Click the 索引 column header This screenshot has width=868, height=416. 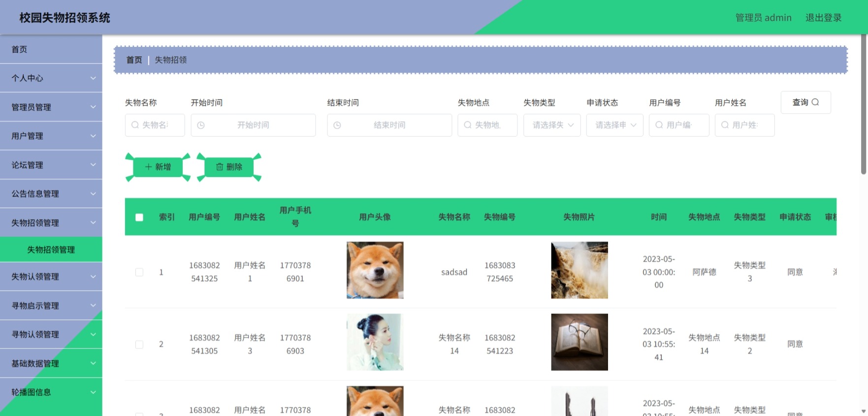(x=167, y=217)
